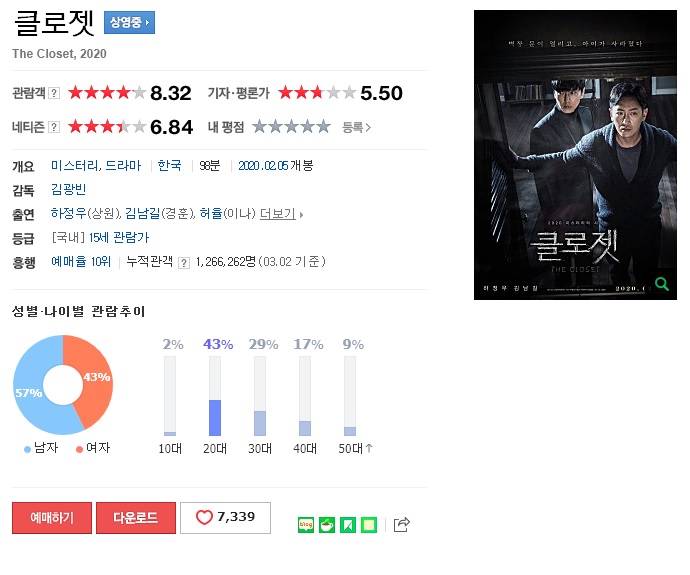Click 등록 to register my rating
The width and height of the screenshot is (690, 575).
pyautogui.click(x=356, y=128)
